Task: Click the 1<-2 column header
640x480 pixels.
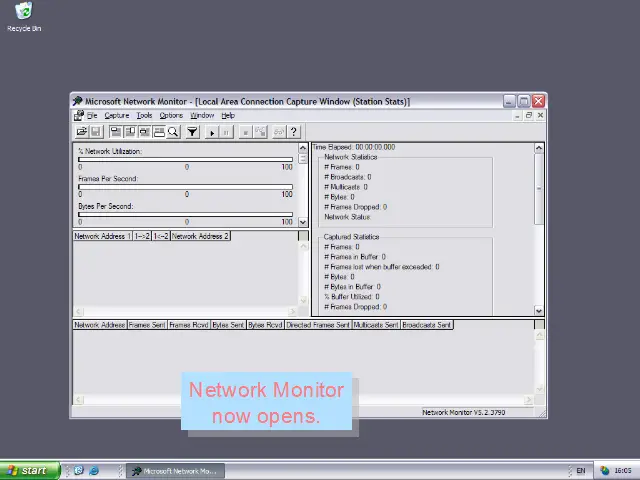Action: pos(161,236)
